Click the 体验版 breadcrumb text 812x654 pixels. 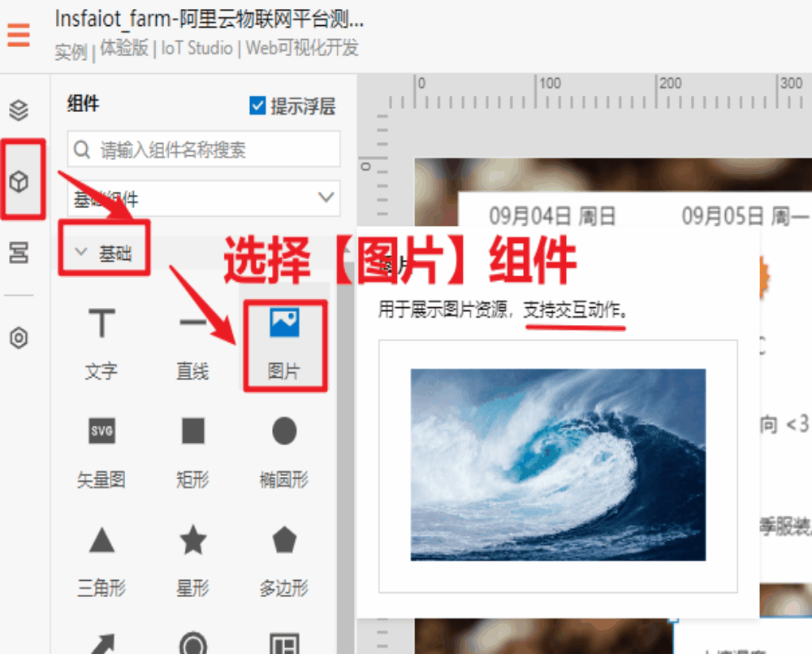pyautogui.click(x=124, y=48)
